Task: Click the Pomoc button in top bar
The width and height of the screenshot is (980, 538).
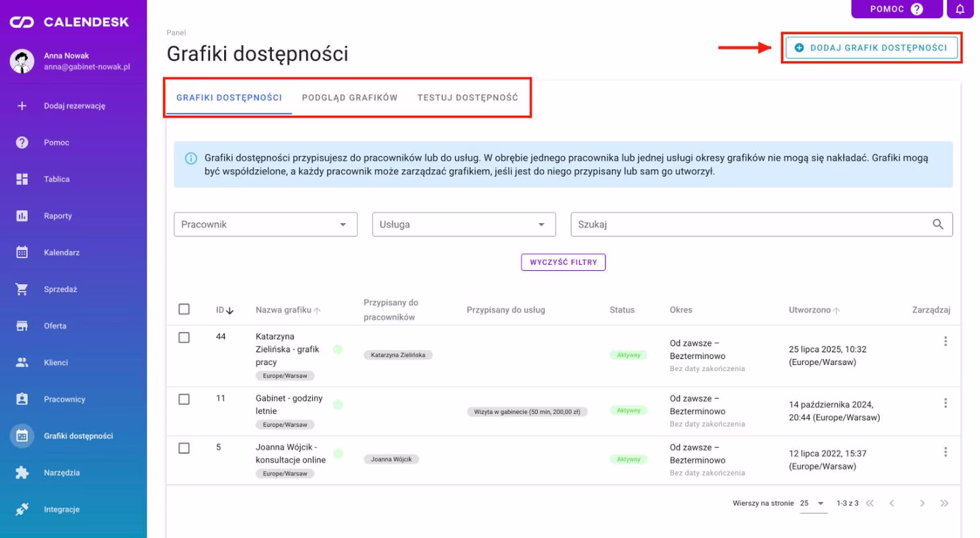Action: [x=897, y=9]
